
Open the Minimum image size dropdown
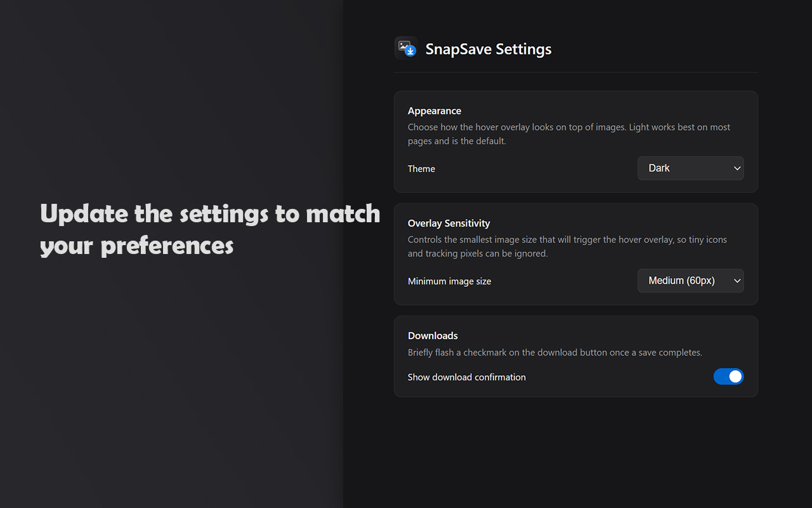tap(690, 281)
